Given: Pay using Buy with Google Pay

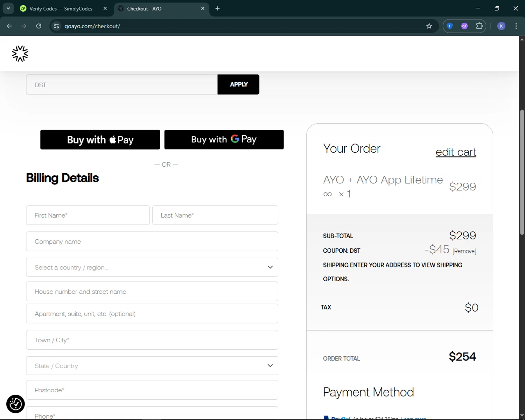Looking at the screenshot, I should (224, 140).
